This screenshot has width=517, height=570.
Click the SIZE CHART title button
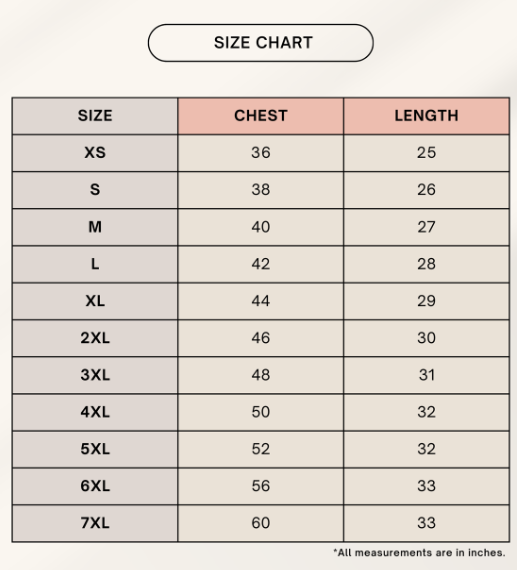(x=261, y=43)
